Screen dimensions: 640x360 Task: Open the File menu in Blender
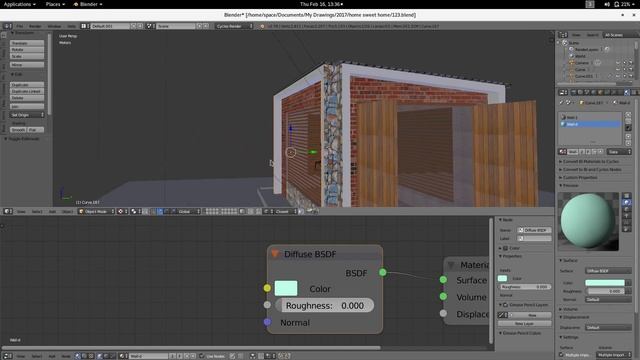[19, 26]
